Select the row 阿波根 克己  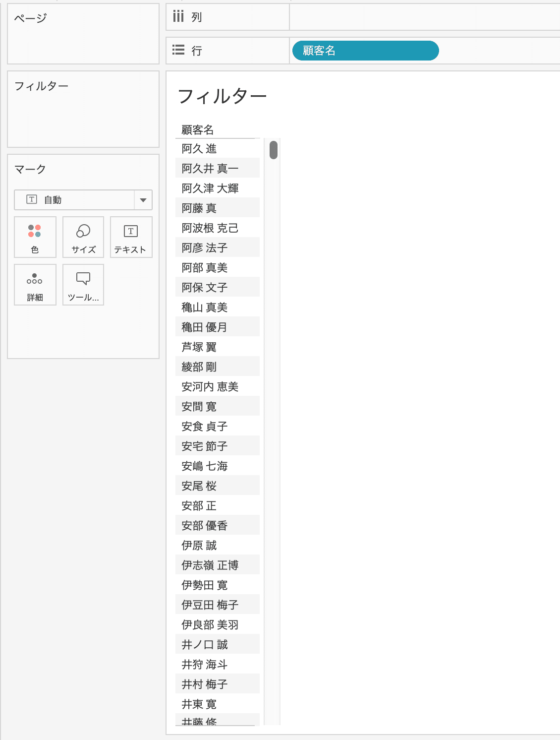tap(218, 228)
